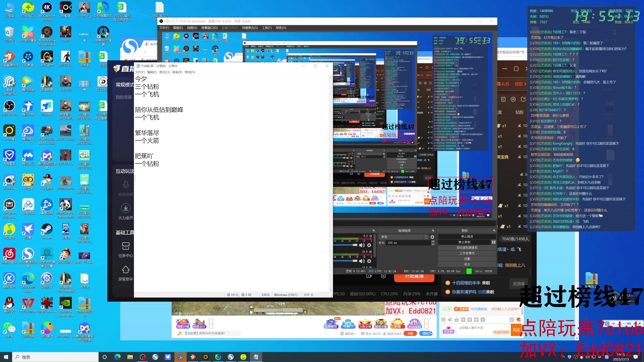Pause the OBS recording
644x362 pixels.
coord(494,242)
